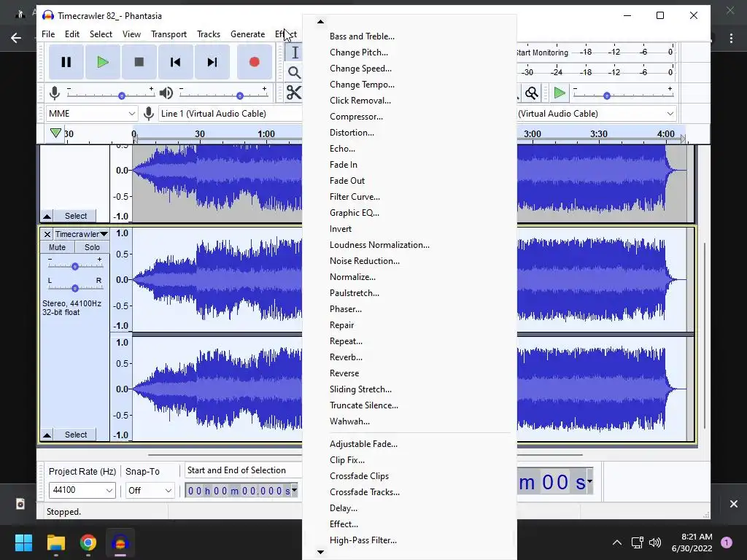The image size is (747, 560).
Task: Show hidden system tray icons
Action: 617,542
